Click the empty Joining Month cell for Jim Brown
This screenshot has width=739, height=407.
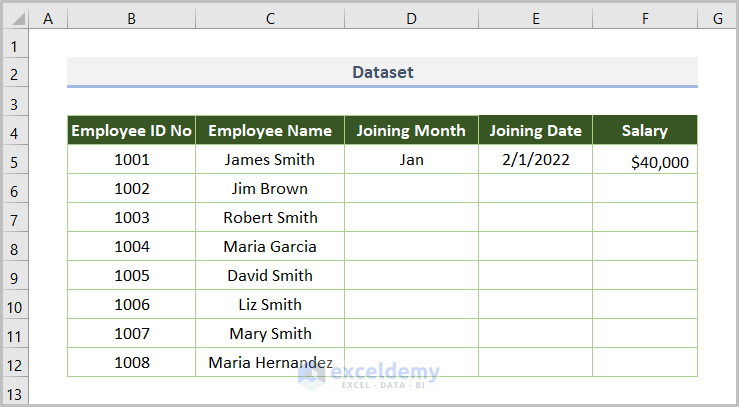click(411, 188)
